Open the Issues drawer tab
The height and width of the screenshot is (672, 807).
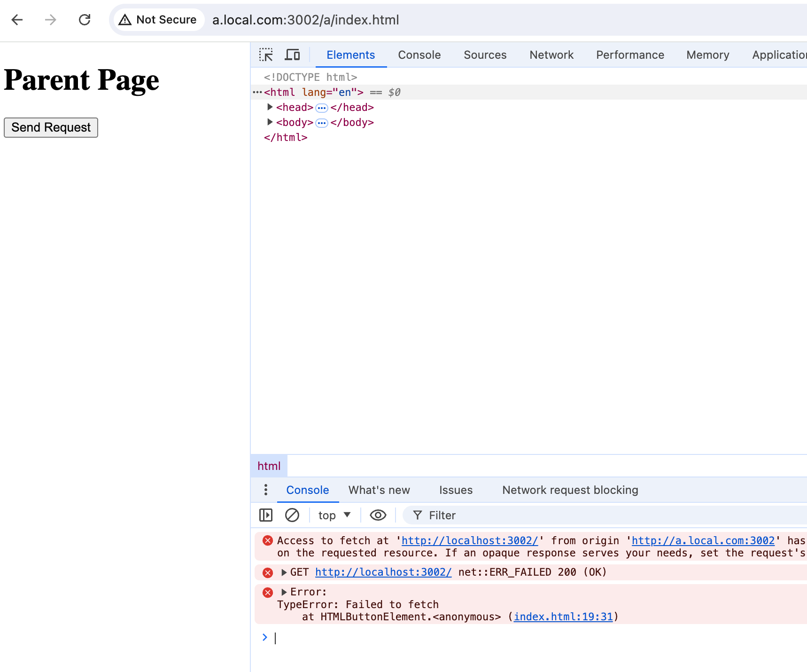coord(456,490)
